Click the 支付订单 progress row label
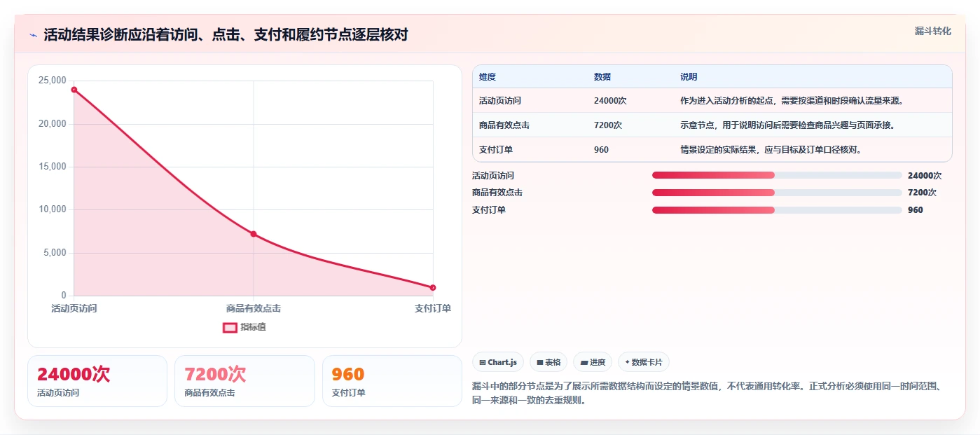980x435 pixels. 489,210
